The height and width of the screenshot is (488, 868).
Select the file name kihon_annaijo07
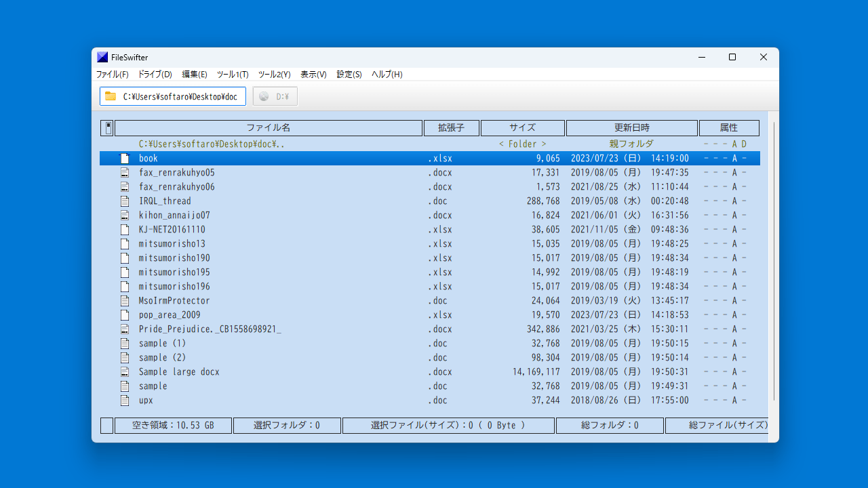tap(174, 215)
